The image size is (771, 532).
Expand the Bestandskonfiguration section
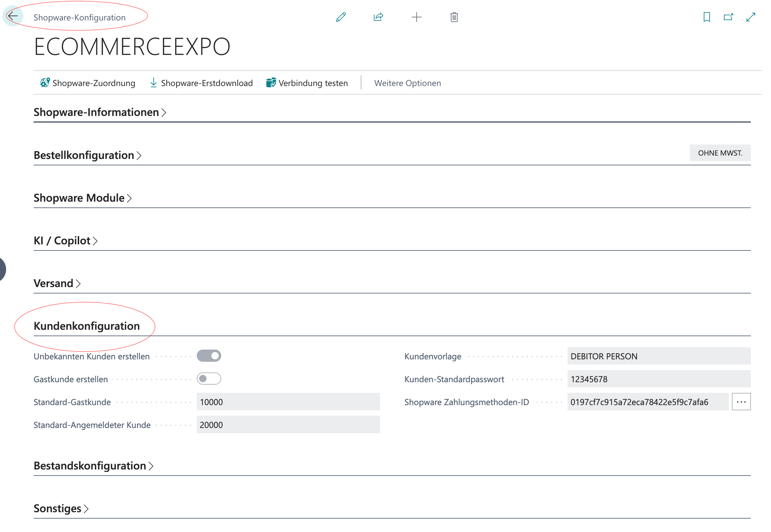pyautogui.click(x=93, y=466)
